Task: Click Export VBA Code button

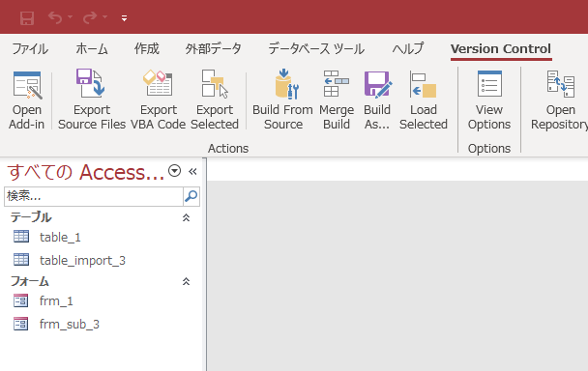Action: (159, 99)
